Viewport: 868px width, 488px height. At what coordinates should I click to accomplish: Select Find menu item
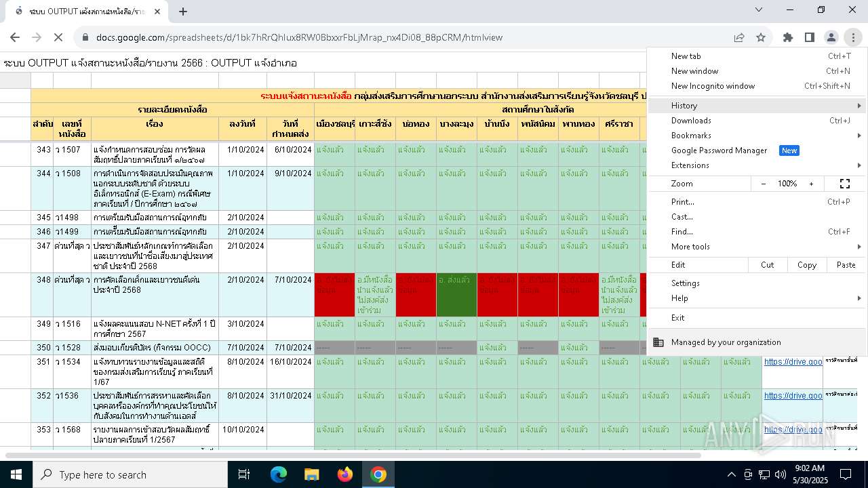756,232
